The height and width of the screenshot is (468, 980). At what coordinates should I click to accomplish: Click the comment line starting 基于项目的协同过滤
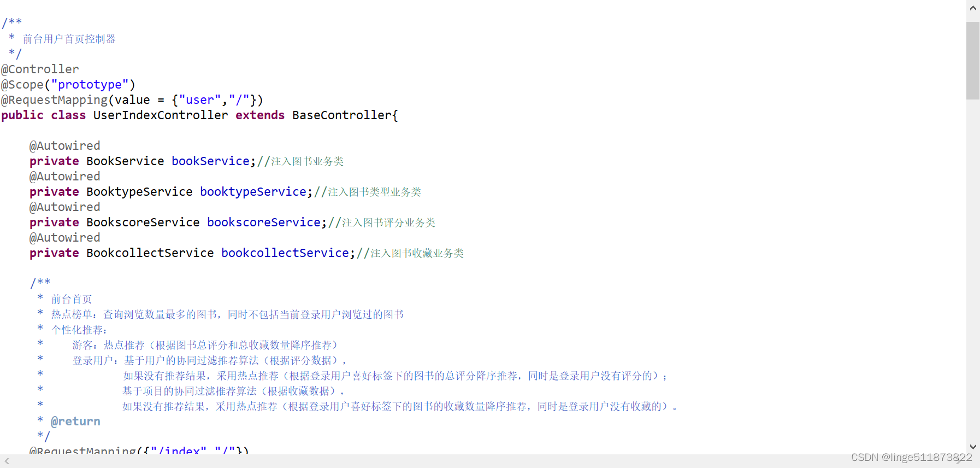pyautogui.click(x=234, y=391)
